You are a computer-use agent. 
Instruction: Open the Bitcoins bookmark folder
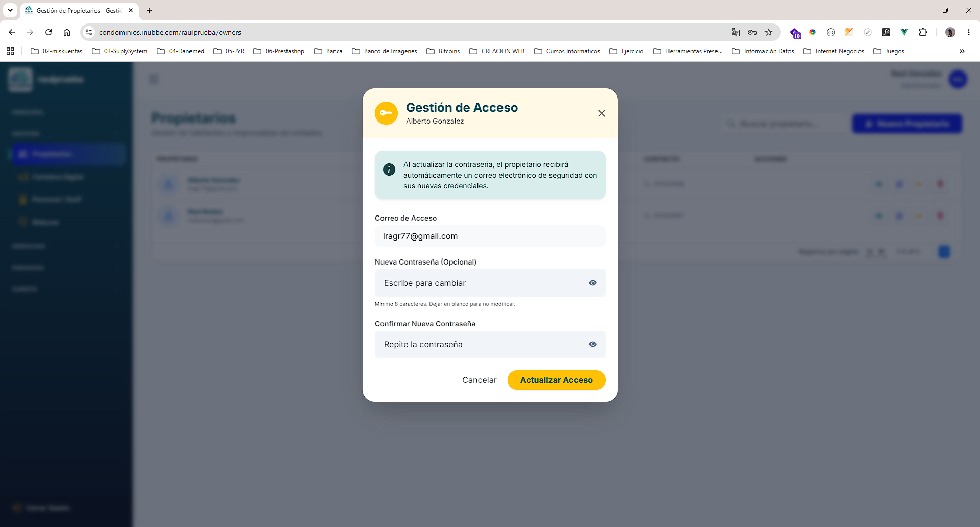pos(443,51)
